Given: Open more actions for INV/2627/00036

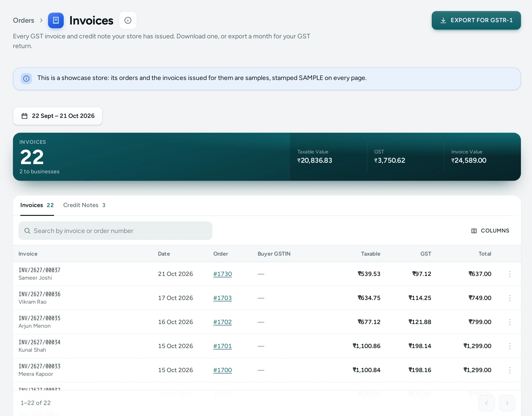Looking at the screenshot, I should pos(510,298).
